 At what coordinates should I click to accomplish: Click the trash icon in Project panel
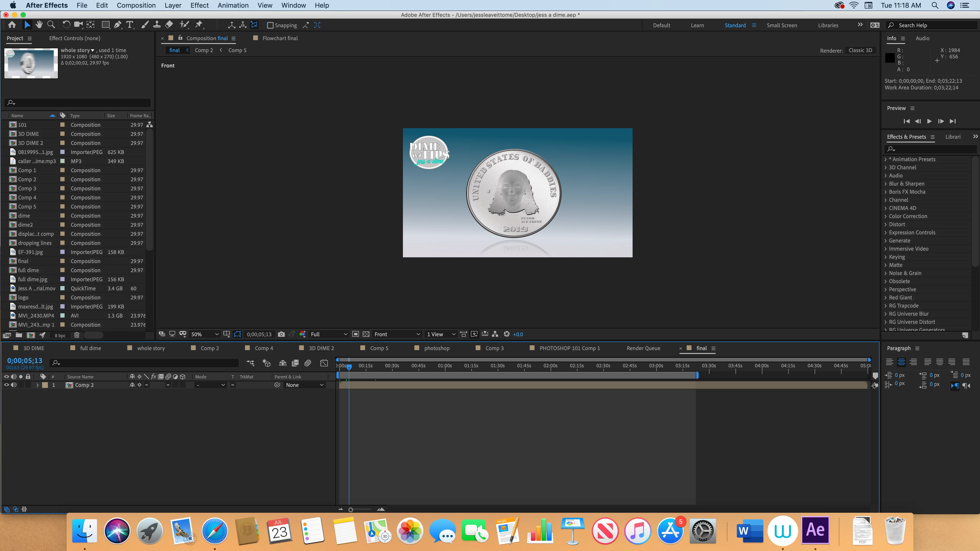(77, 335)
